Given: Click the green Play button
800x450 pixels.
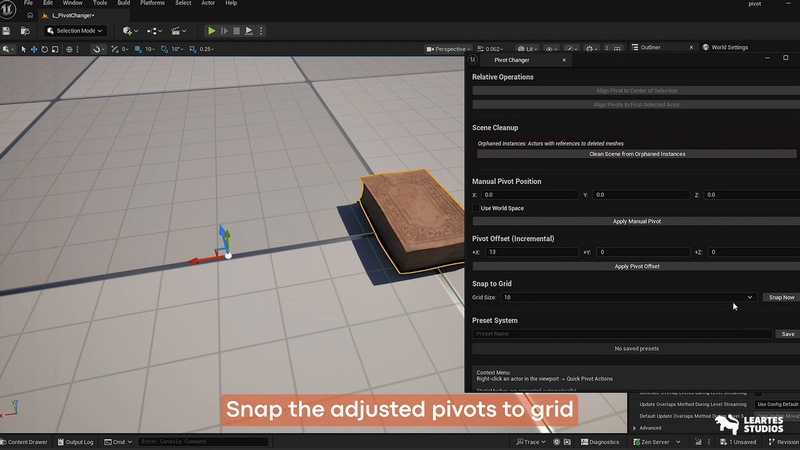Looking at the screenshot, I should 212,31.
